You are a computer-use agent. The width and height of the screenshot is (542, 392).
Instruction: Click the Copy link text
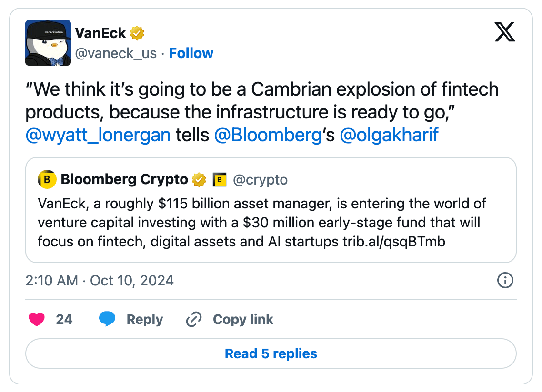point(243,319)
